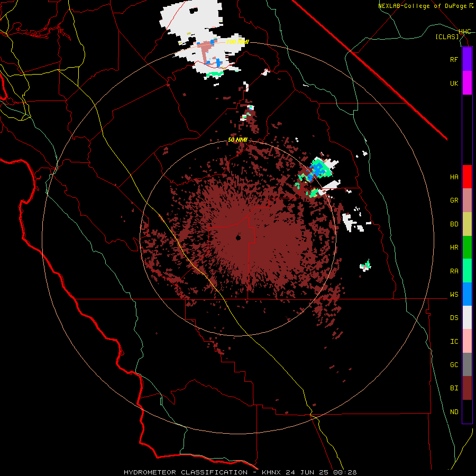Click the HR dark green legend swatch
The image size is (476, 476).
[x=467, y=248]
